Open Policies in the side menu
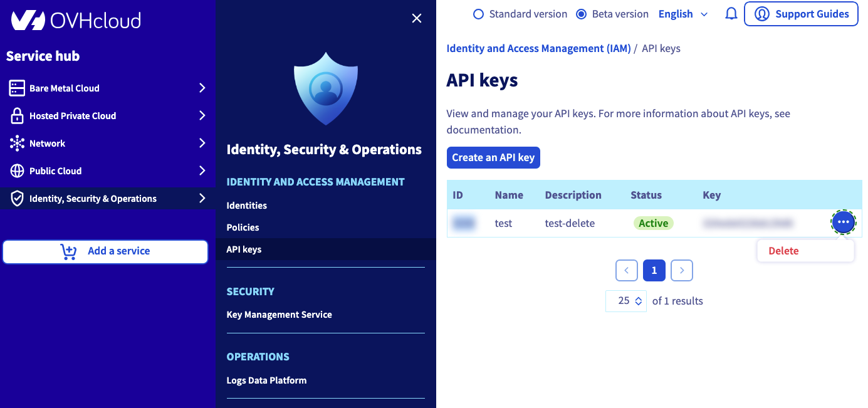 pyautogui.click(x=243, y=228)
